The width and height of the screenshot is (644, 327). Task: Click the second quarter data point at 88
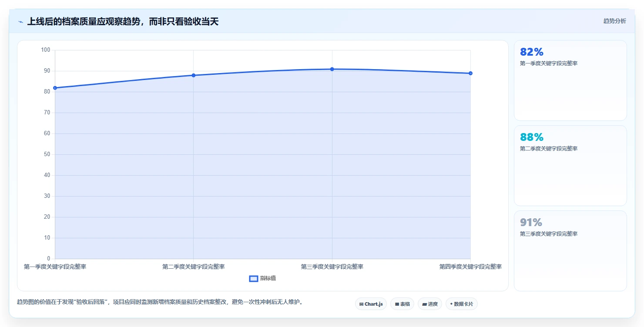(194, 75)
